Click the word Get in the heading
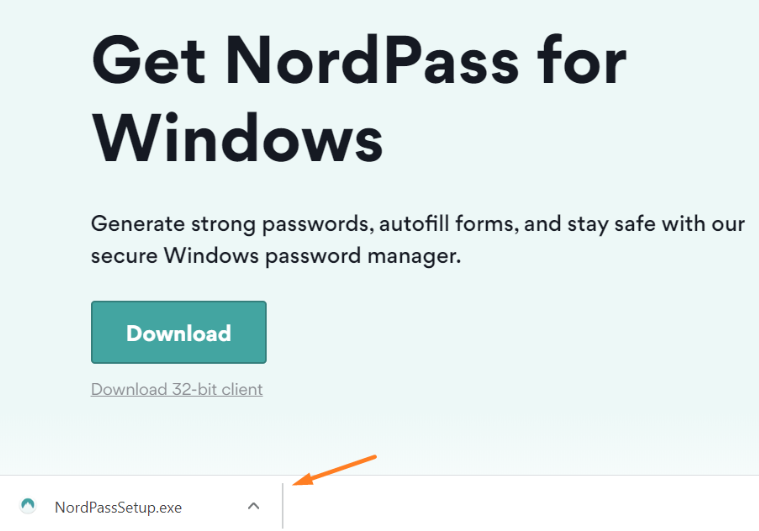 tap(149, 63)
